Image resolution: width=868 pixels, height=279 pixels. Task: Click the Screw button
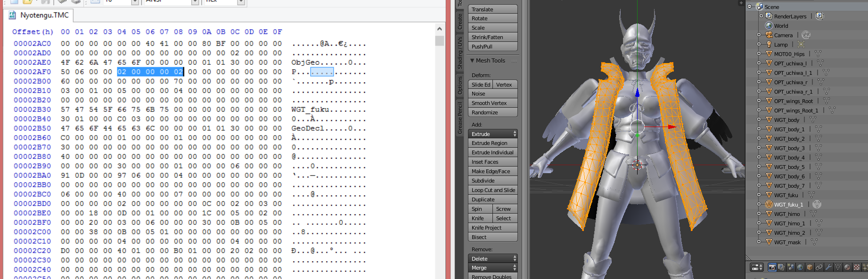coord(505,208)
